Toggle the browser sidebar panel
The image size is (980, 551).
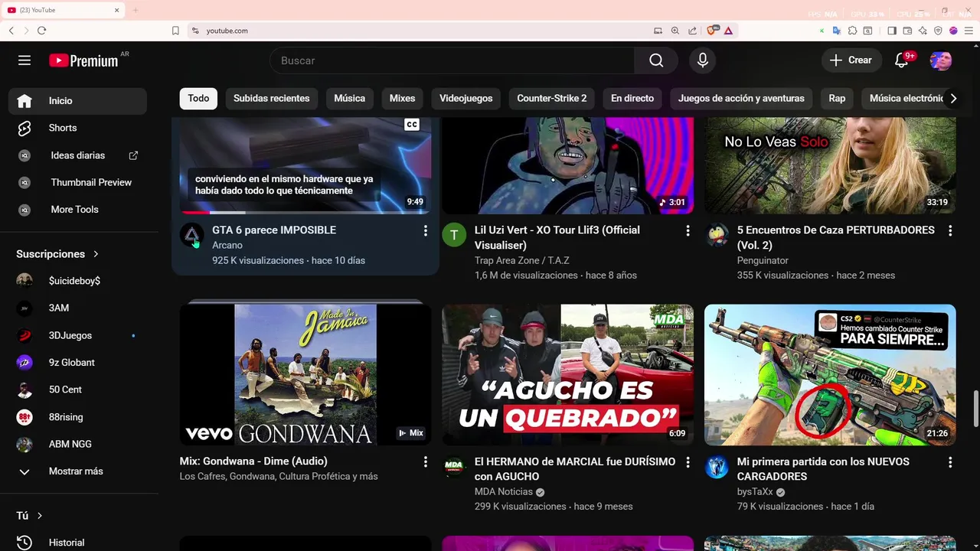(892, 31)
